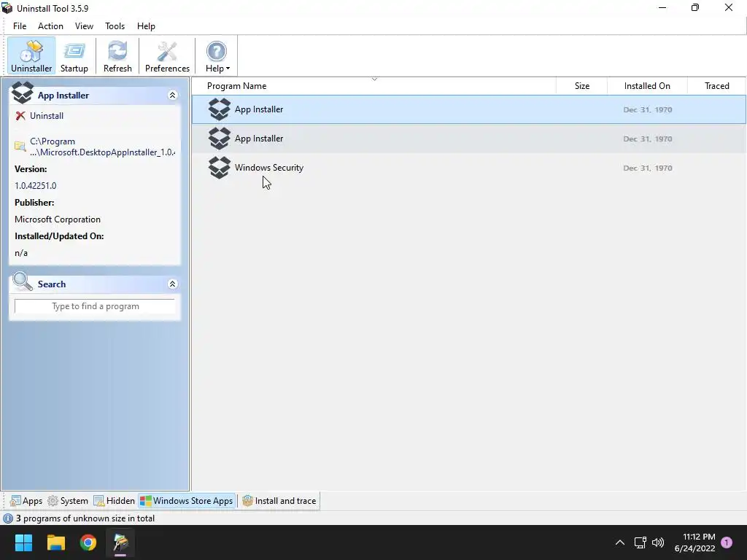Open the Uninstaller toolbar view

click(31, 56)
